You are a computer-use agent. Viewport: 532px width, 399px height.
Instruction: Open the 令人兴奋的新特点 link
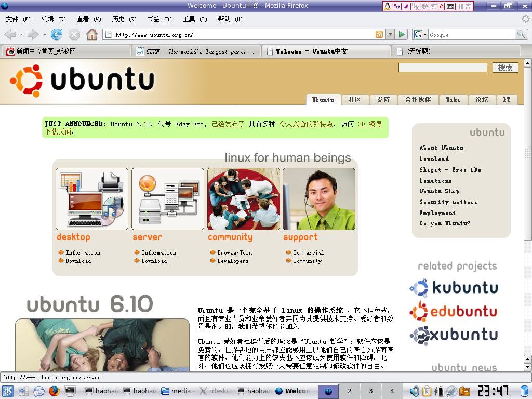point(306,124)
